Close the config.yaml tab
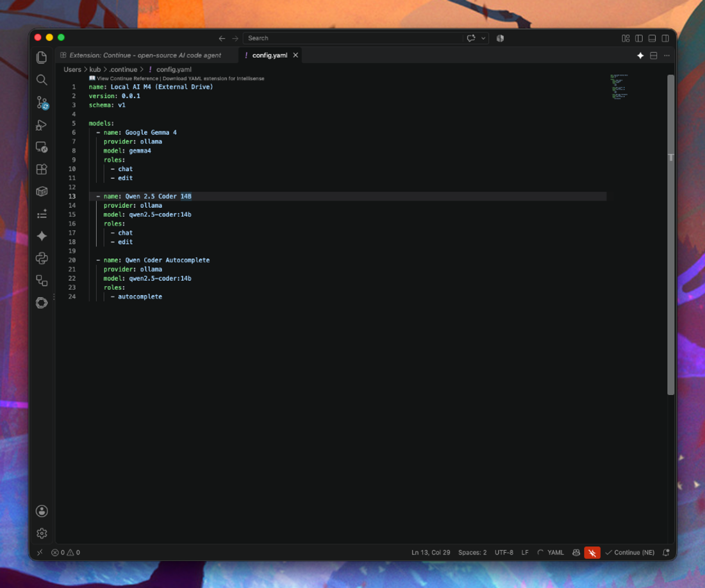The height and width of the screenshot is (588, 705). coord(295,55)
